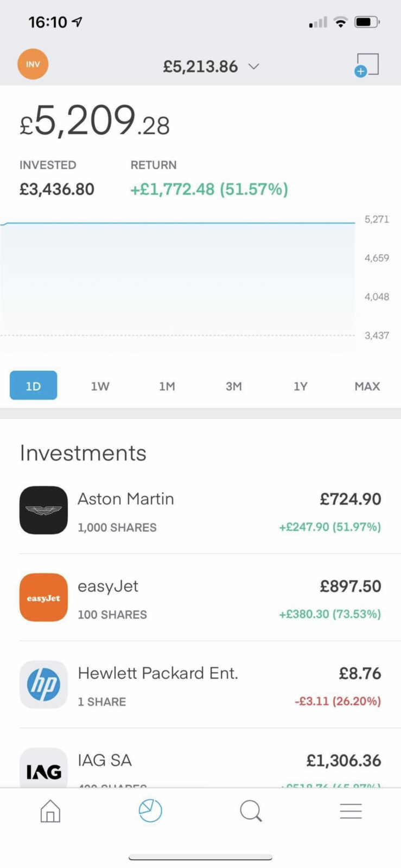Open the hamburger menu tab
Image resolution: width=401 pixels, height=868 pixels.
coord(351,811)
